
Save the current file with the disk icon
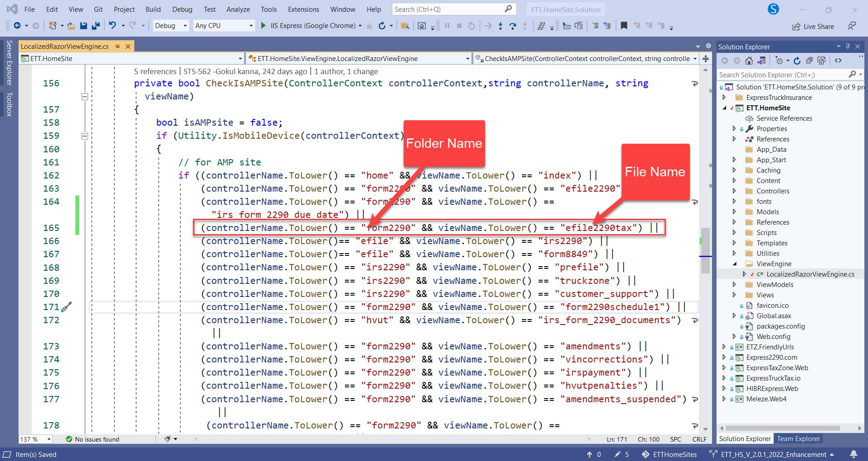tap(83, 26)
